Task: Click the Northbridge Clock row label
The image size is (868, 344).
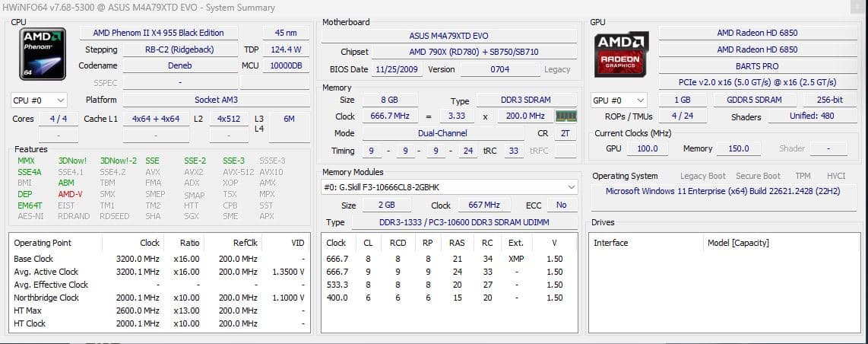Action: pos(46,298)
